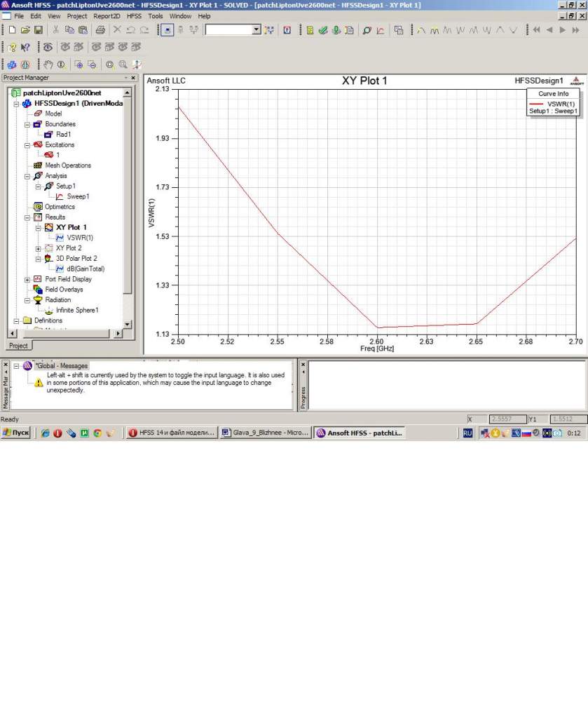Open the File menu
The image size is (588, 718).
coord(19,16)
